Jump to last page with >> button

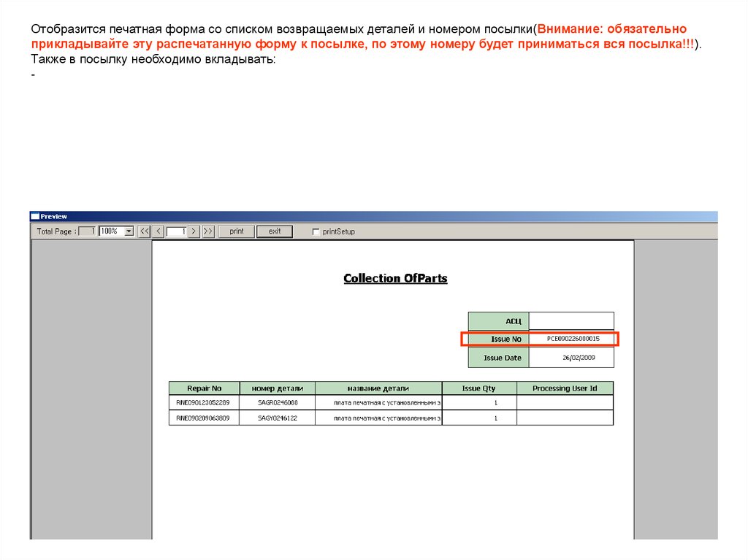pos(208,231)
